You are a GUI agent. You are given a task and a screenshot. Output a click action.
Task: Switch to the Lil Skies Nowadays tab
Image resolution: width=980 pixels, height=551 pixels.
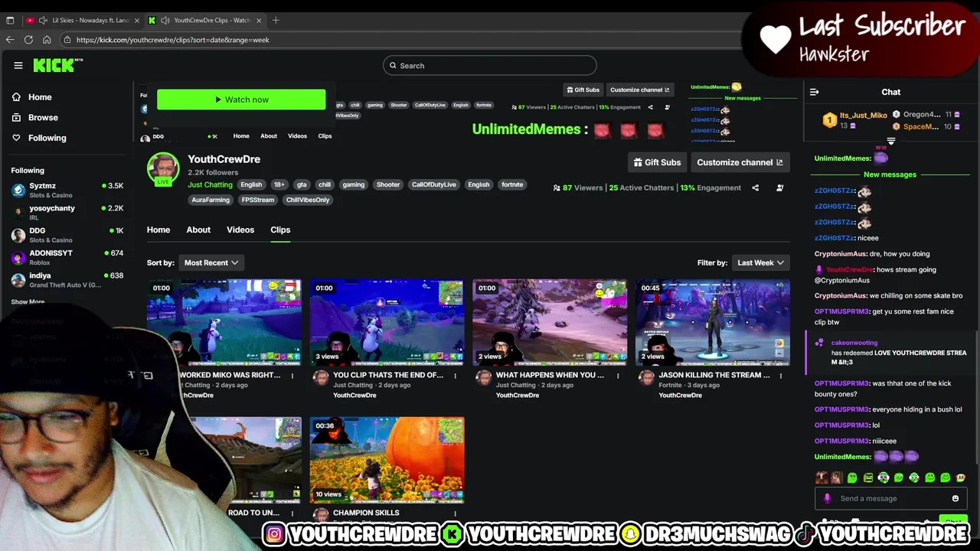click(90, 21)
